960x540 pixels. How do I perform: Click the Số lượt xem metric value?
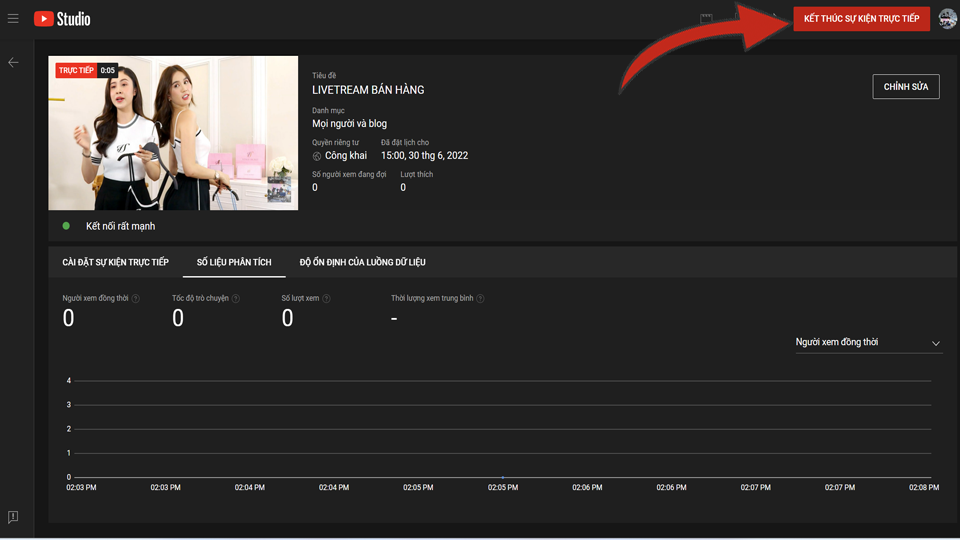(288, 318)
